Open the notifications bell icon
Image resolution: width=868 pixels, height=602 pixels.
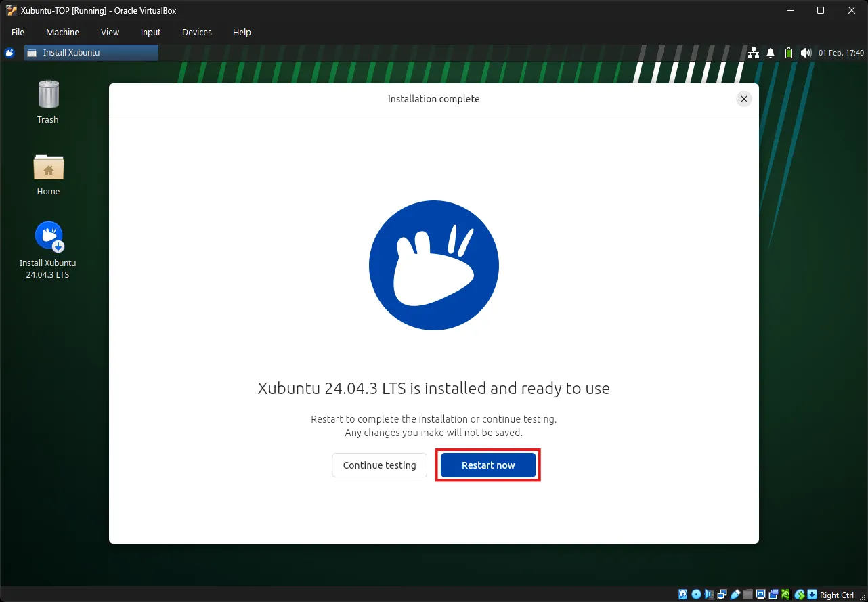(x=771, y=53)
